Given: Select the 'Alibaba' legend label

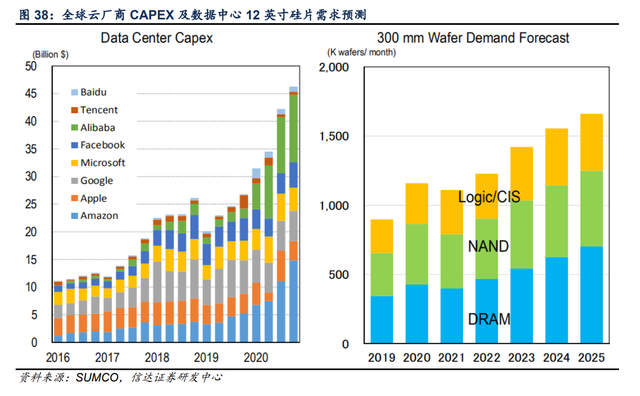Looking at the screenshot, I should 98,128.
